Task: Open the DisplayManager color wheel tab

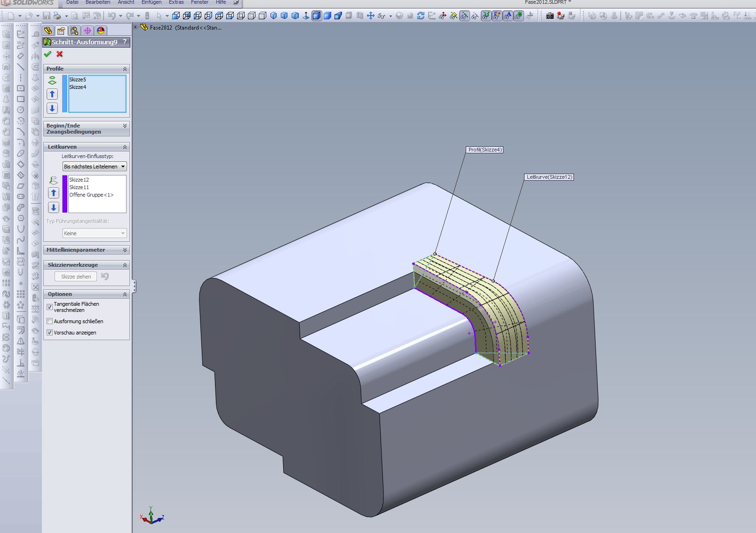Action: 101,31
